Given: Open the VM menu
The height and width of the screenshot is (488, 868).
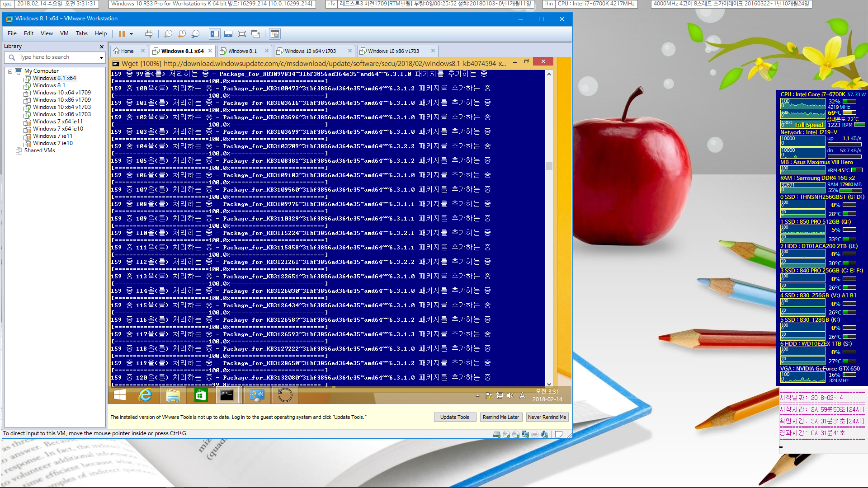Looking at the screenshot, I should point(64,33).
